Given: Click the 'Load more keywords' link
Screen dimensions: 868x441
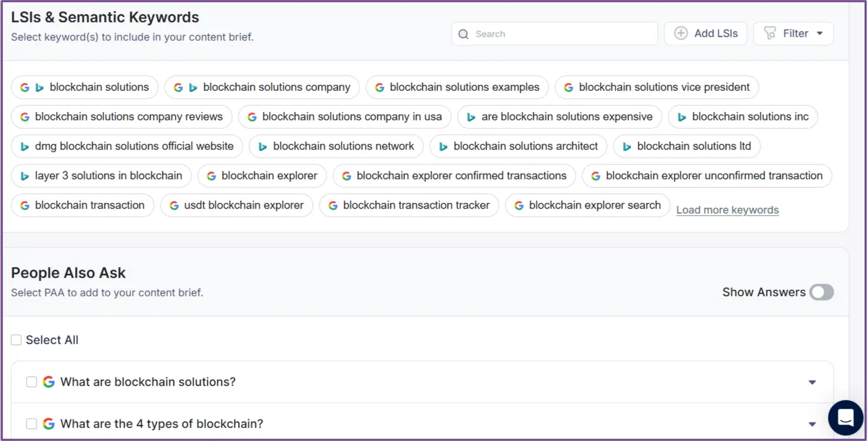Looking at the screenshot, I should coord(727,210).
